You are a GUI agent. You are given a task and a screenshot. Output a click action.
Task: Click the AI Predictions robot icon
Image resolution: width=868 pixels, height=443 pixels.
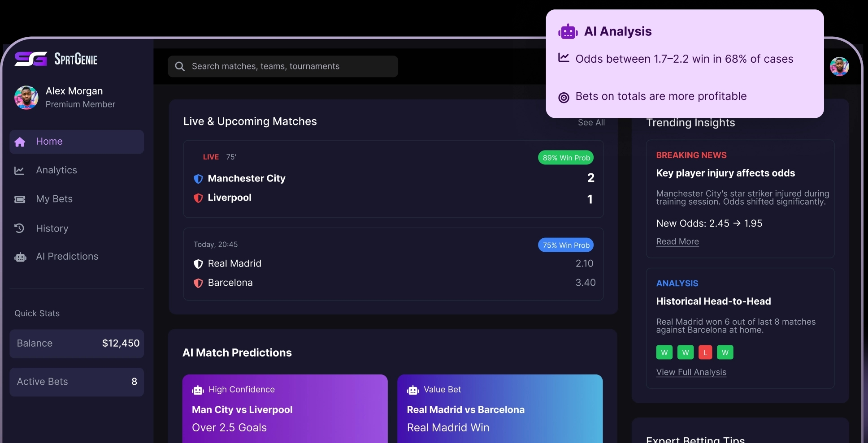click(x=20, y=257)
